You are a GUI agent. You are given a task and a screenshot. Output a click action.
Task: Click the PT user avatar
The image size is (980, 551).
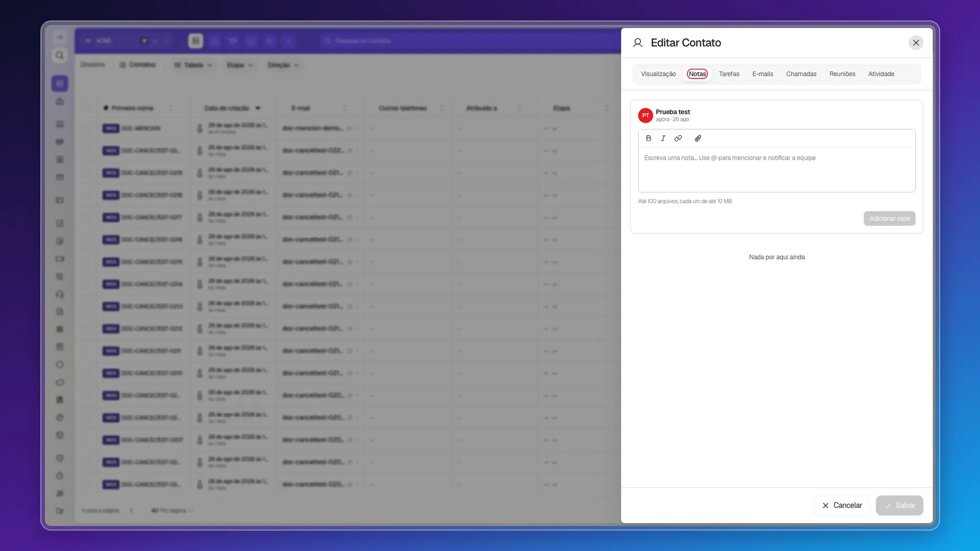645,115
